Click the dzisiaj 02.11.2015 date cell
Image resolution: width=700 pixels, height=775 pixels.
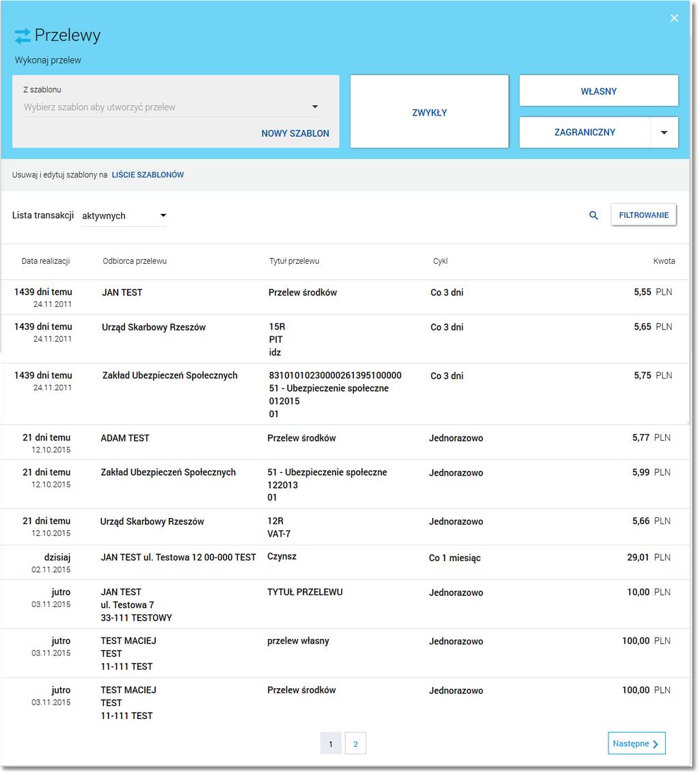[x=51, y=563]
